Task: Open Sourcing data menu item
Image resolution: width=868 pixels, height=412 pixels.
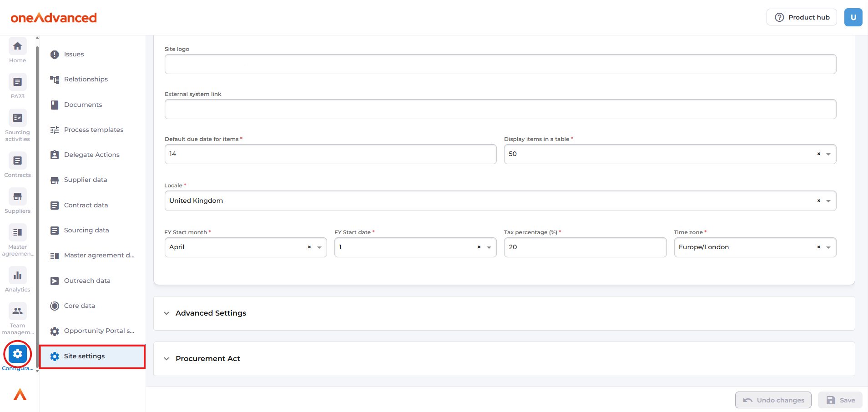Action: point(92,230)
